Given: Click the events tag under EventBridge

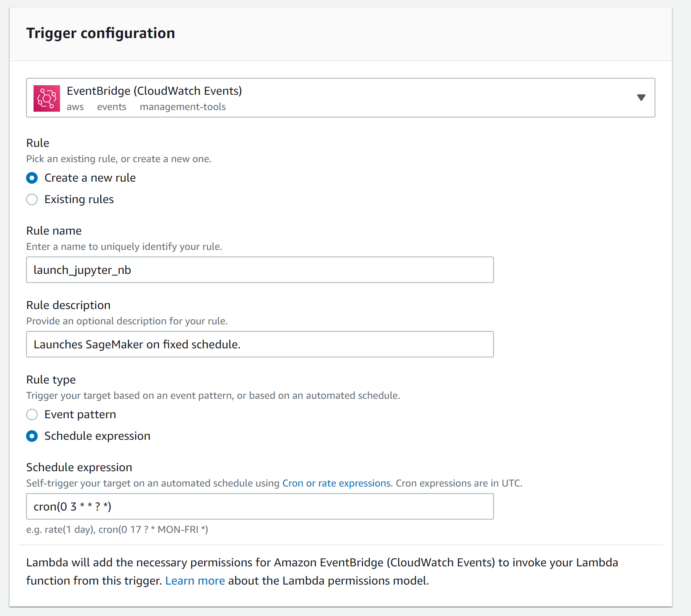Looking at the screenshot, I should (111, 107).
